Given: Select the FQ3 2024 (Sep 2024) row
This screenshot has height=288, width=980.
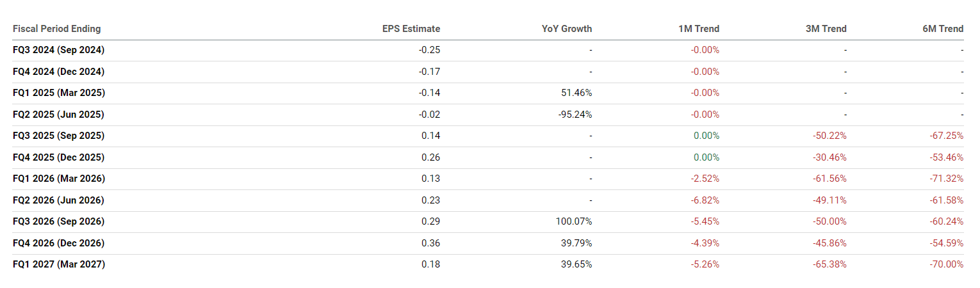Looking at the screenshot, I should pyautogui.click(x=58, y=50).
